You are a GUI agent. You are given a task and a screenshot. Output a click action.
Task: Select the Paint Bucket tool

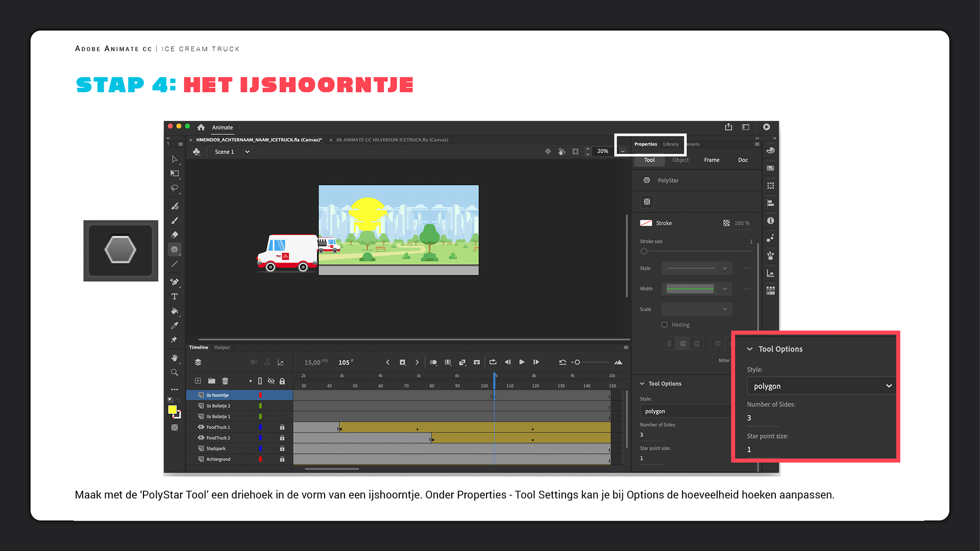175,311
